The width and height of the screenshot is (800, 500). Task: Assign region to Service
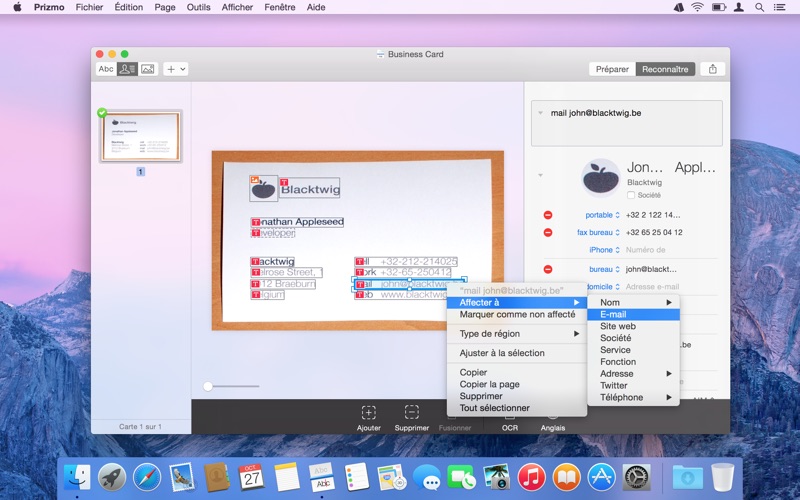(x=633, y=350)
